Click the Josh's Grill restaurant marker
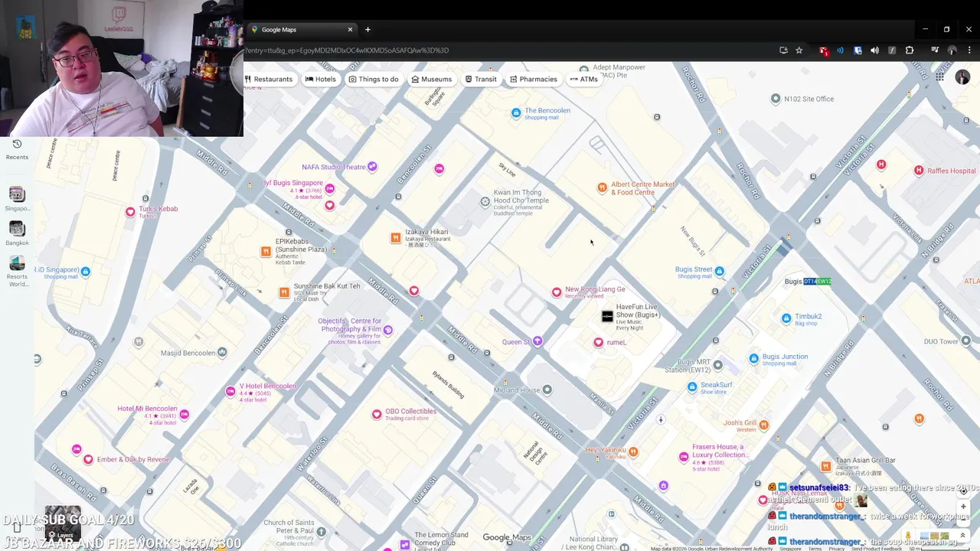Viewport: 980px width, 551px height. (x=763, y=425)
